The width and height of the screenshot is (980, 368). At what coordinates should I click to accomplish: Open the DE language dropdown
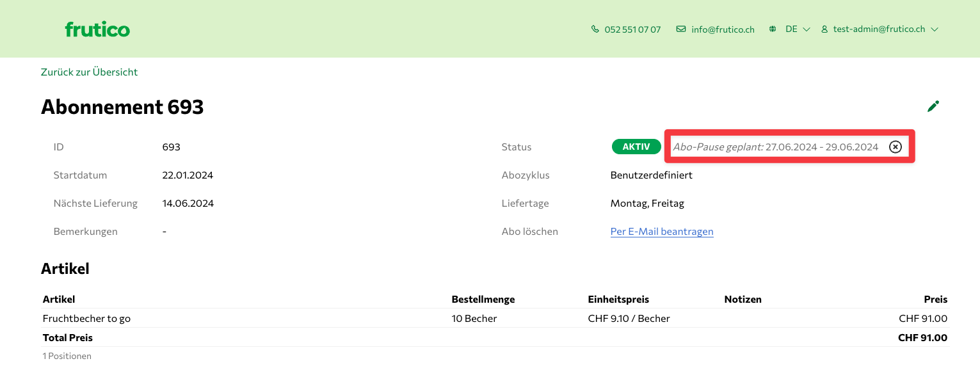[x=791, y=29]
